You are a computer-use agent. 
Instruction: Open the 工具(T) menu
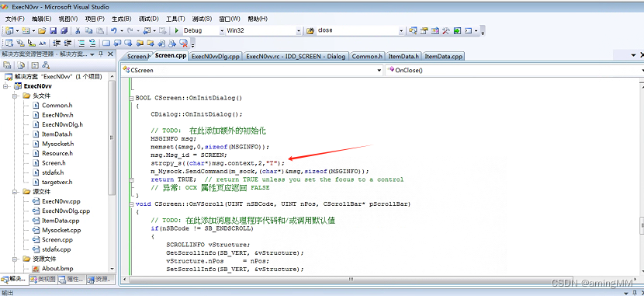click(175, 19)
